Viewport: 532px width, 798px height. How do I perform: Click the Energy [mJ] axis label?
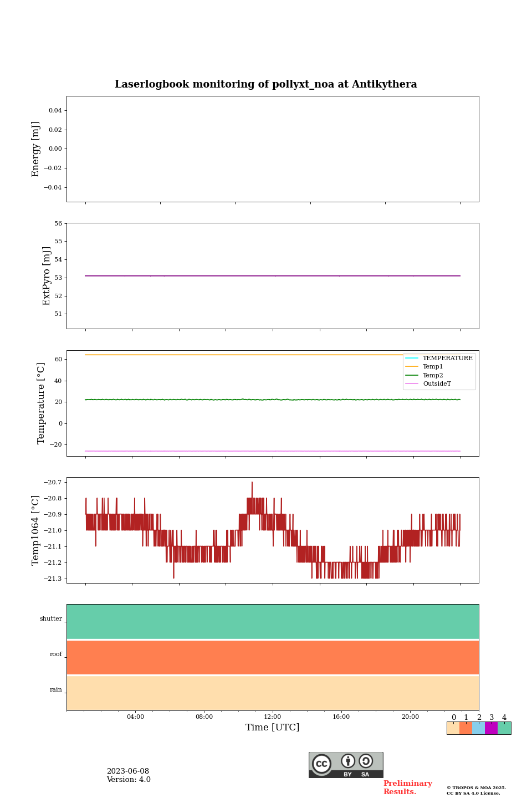pos(36,149)
